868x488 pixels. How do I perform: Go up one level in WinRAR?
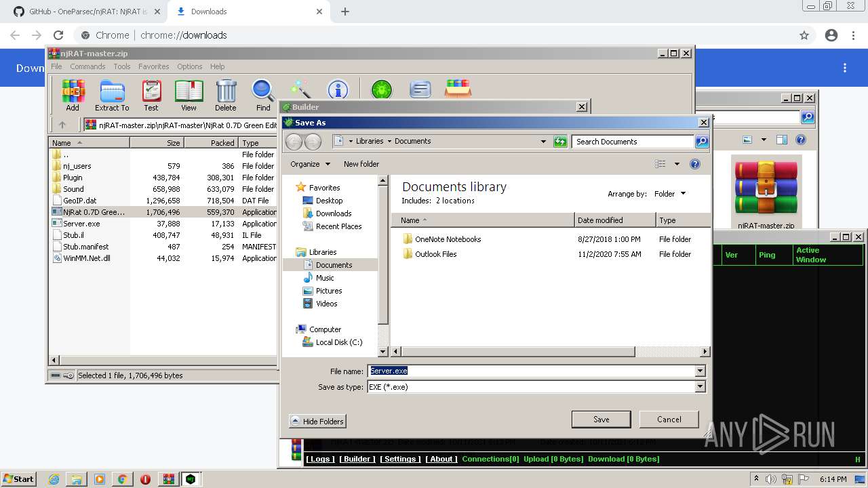tap(62, 125)
